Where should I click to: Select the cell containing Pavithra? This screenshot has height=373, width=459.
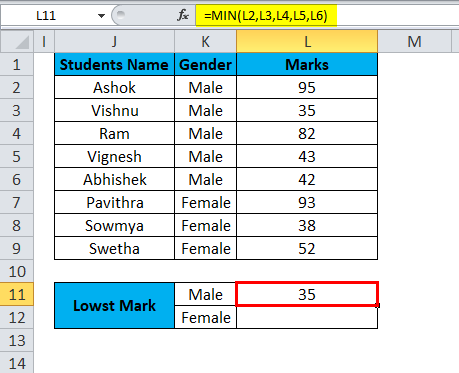[114, 202]
